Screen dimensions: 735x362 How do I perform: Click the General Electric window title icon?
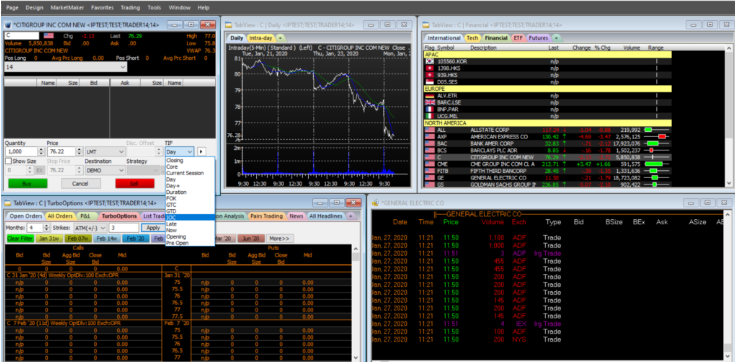[375, 203]
